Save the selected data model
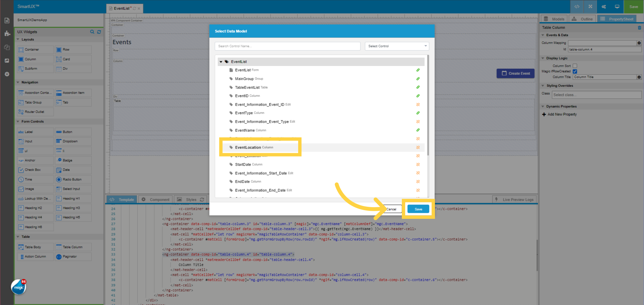Viewport: 644px width, 305px height. [418, 209]
